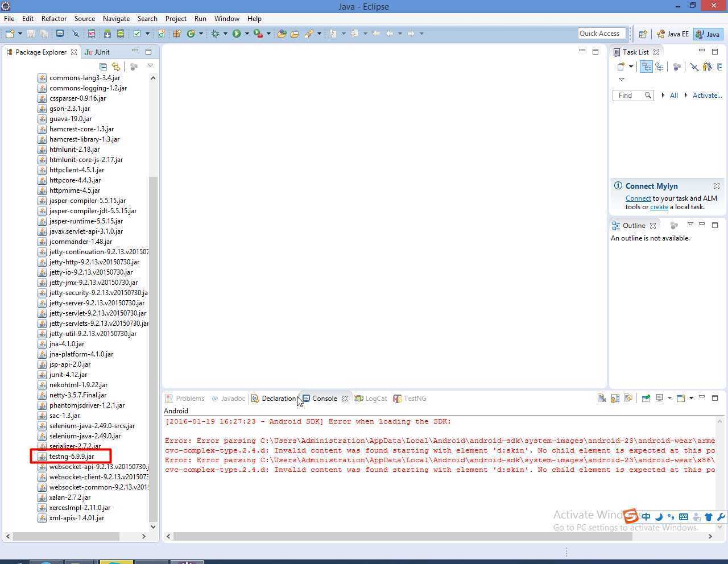Toggle Word Wrap in Console toolbar

point(628,398)
